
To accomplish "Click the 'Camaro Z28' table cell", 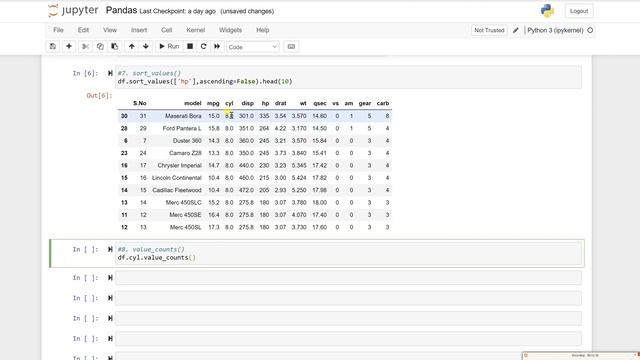I will click(x=185, y=153).
